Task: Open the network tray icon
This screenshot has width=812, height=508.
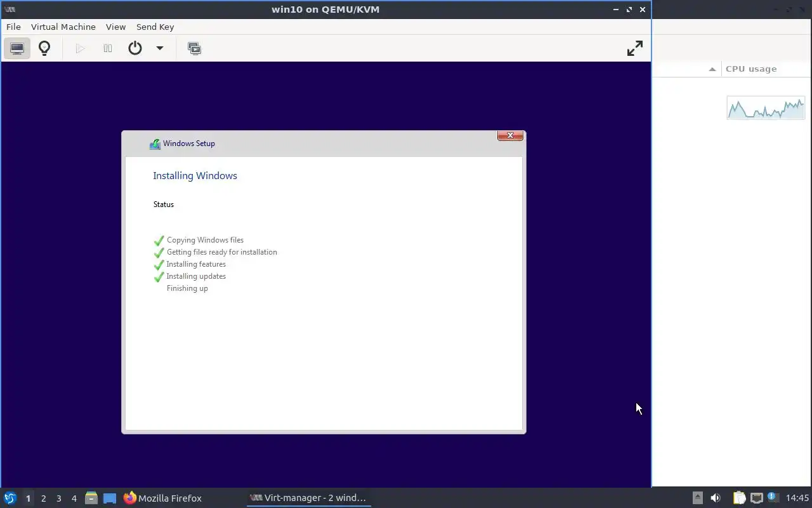Action: 756,498
